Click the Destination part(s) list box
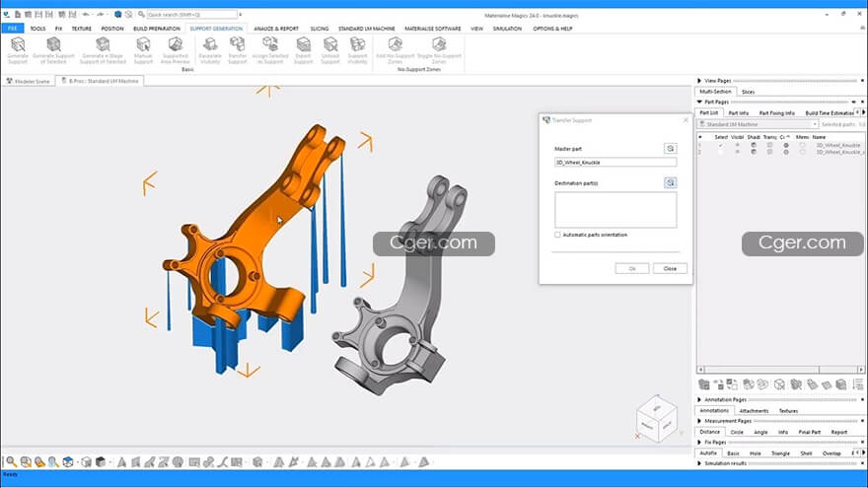Screen dimensions: 868x488 pos(615,210)
